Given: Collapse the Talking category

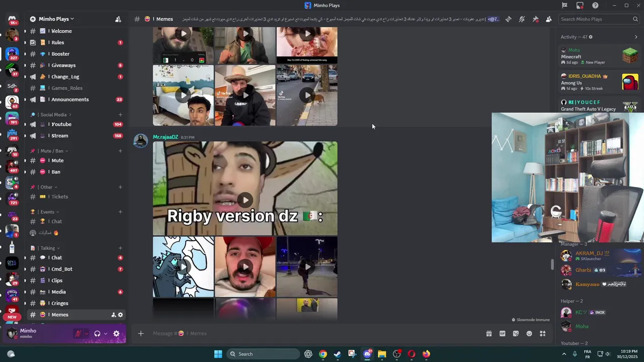Looking at the screenshot, I should click(x=45, y=248).
